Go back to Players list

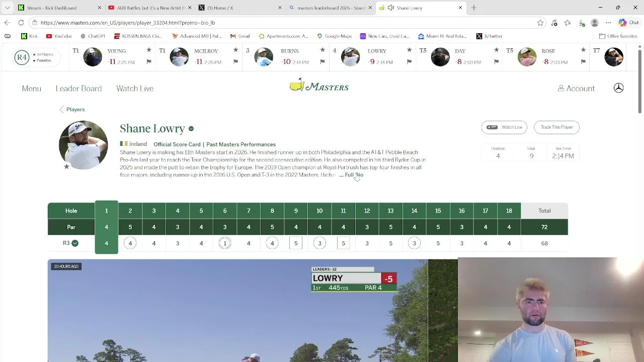click(x=72, y=109)
